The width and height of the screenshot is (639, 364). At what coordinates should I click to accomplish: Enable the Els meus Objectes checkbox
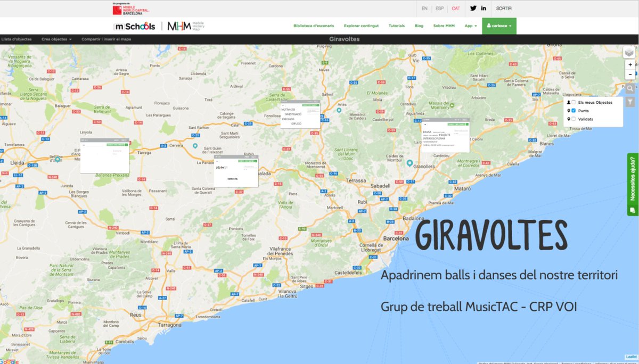click(x=574, y=102)
